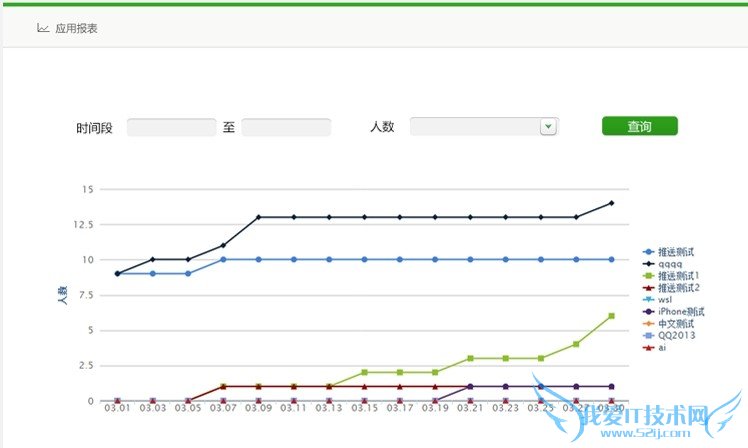Toggle the wsl legend marker
The height and width of the screenshot is (448, 748).
point(648,299)
